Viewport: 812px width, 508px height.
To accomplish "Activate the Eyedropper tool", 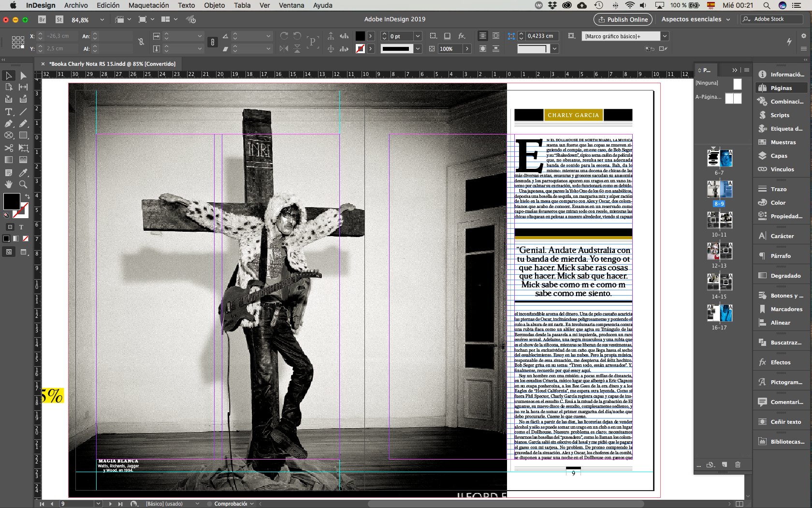I will [23, 173].
